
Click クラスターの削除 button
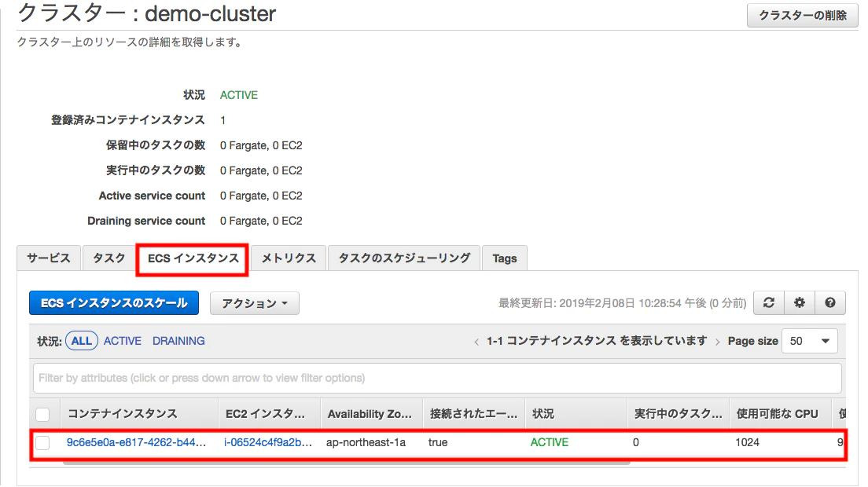click(x=802, y=15)
